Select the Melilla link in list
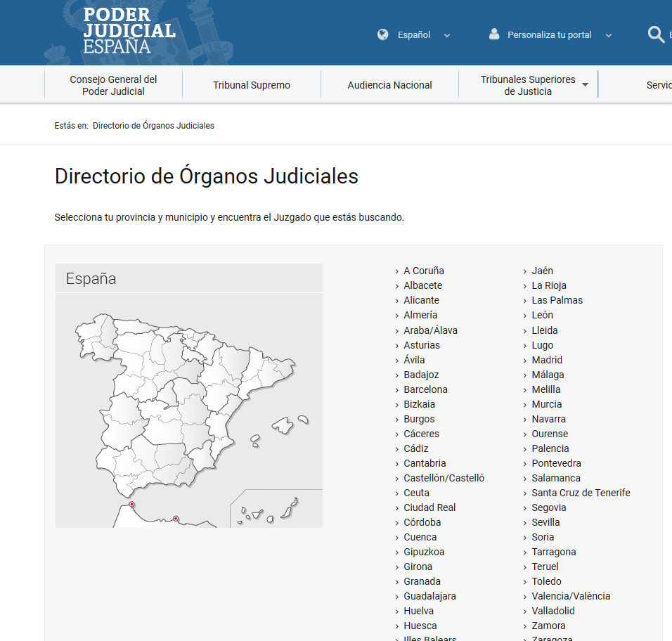This screenshot has width=672, height=641. click(546, 389)
